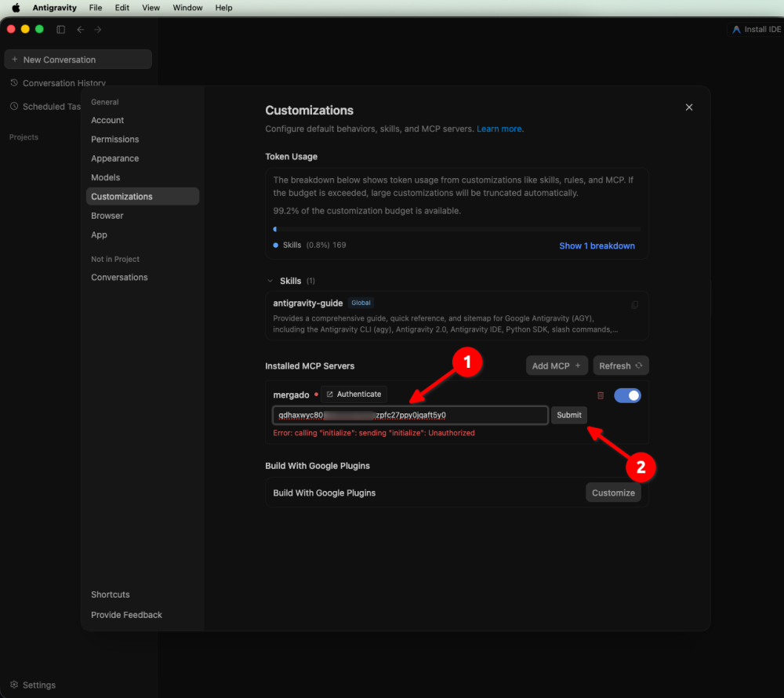The height and width of the screenshot is (698, 784).
Task: Select Models in settings sidebar
Action: (x=106, y=177)
